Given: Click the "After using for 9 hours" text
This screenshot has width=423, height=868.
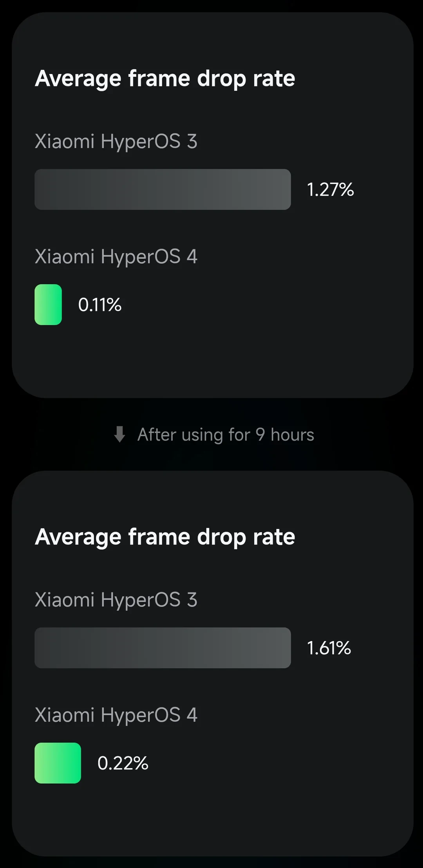Looking at the screenshot, I should pos(226,435).
